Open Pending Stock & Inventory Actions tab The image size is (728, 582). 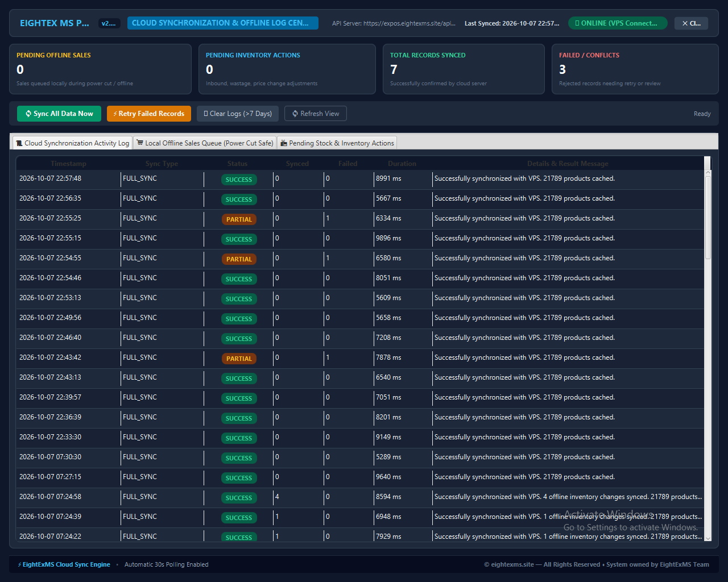[x=337, y=143]
